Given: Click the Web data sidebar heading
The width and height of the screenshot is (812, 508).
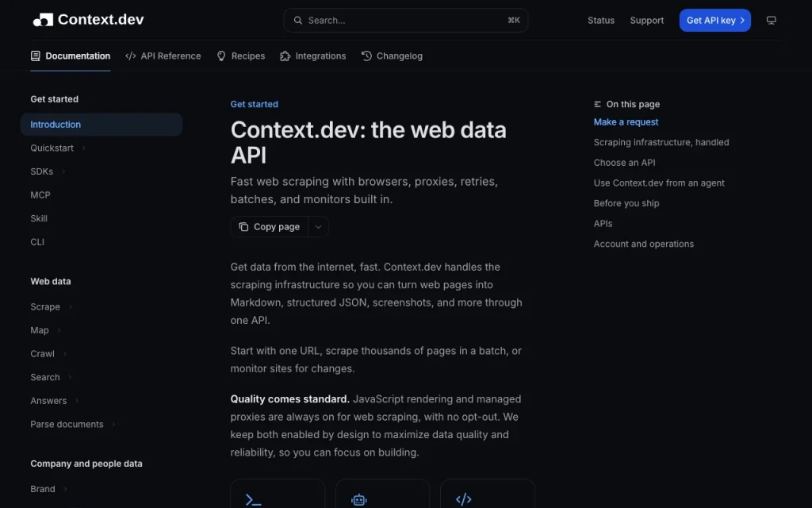Looking at the screenshot, I should tap(51, 282).
